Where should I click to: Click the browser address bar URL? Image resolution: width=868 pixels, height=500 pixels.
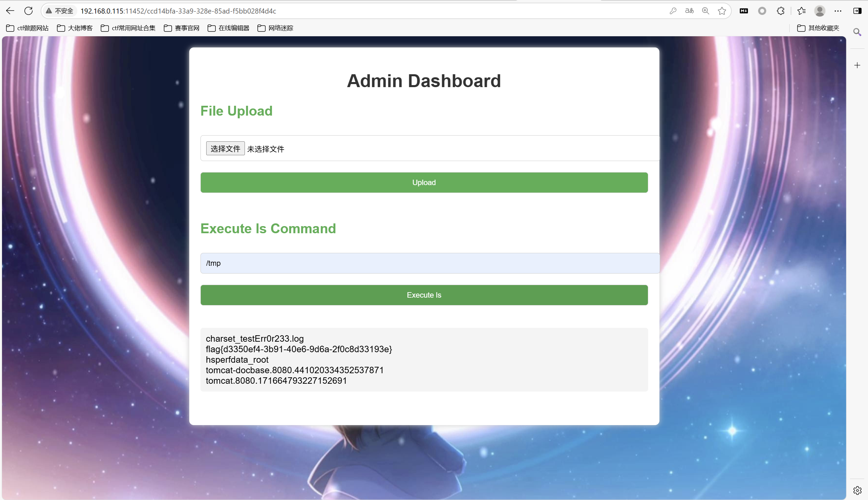pyautogui.click(x=178, y=11)
